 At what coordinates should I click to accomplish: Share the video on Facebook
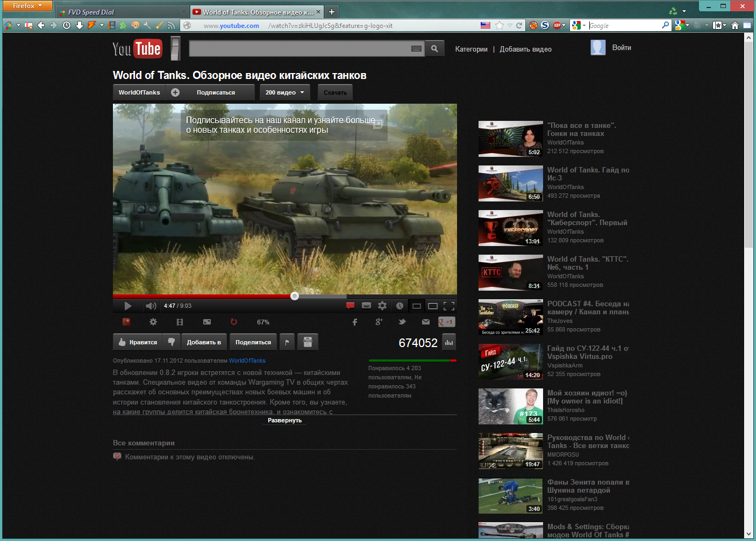click(355, 322)
